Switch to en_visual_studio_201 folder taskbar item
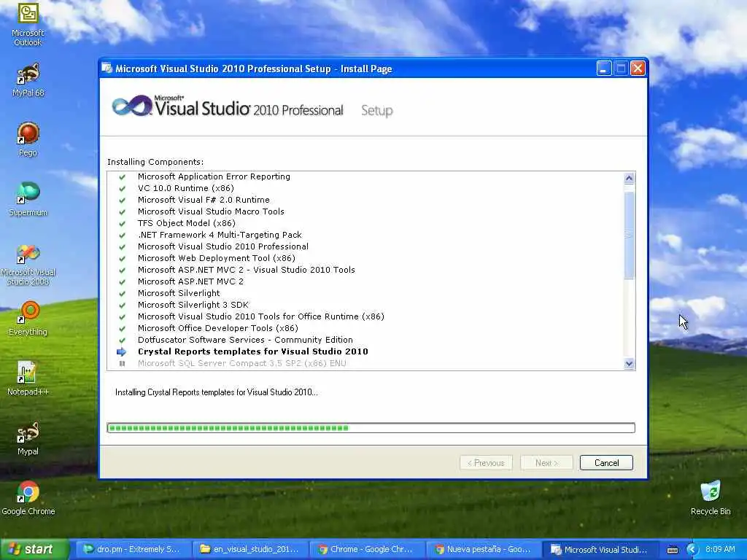The height and width of the screenshot is (560, 747). pyautogui.click(x=249, y=550)
